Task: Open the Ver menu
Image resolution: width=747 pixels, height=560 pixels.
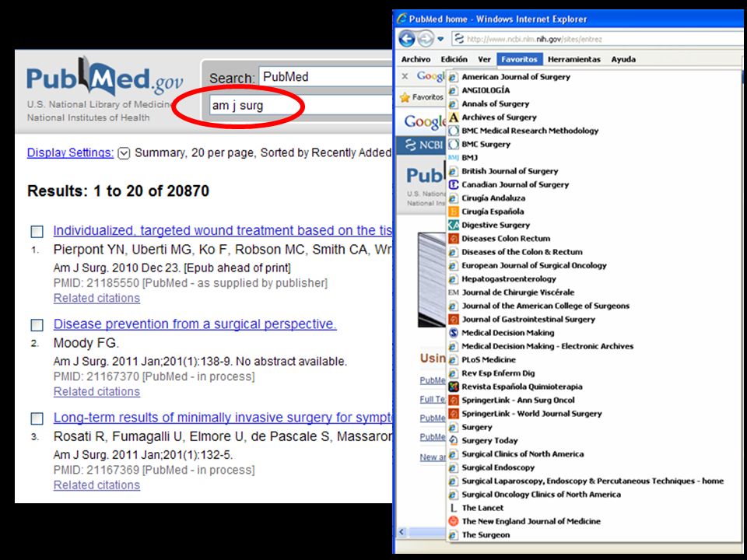Action: (485, 60)
